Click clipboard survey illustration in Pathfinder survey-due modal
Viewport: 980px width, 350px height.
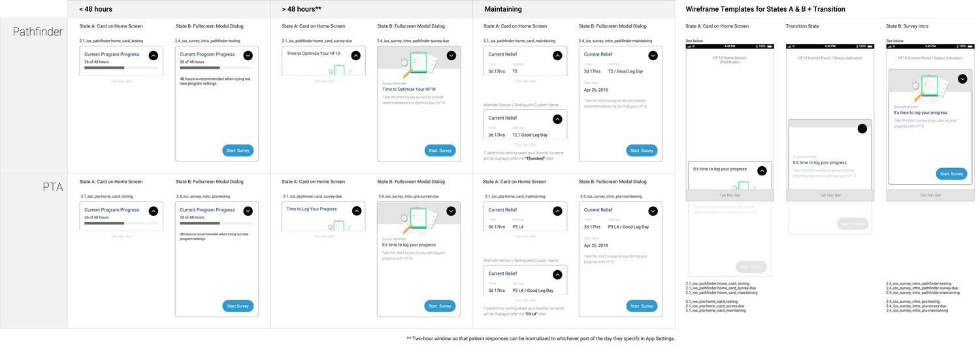(419, 63)
